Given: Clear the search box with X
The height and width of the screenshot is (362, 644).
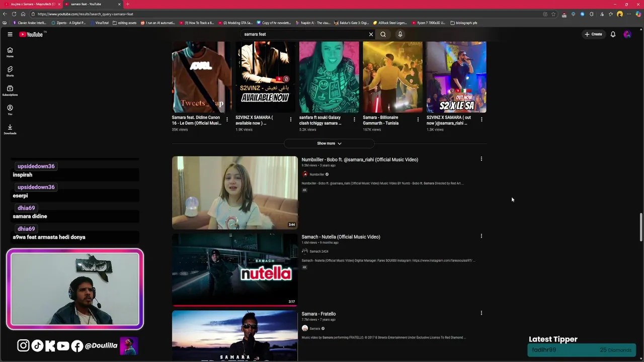Looking at the screenshot, I should coord(371,34).
